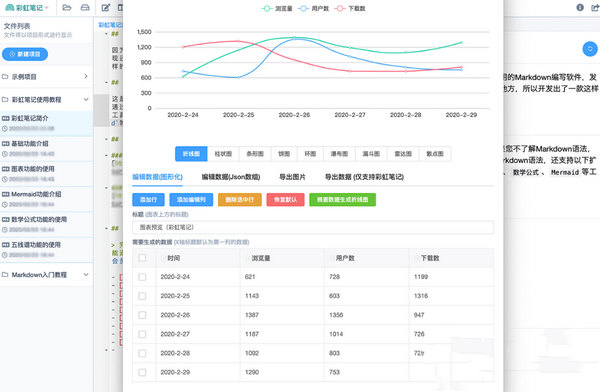Click the folder icon beside 彩虹笔记使用教程

point(5,100)
